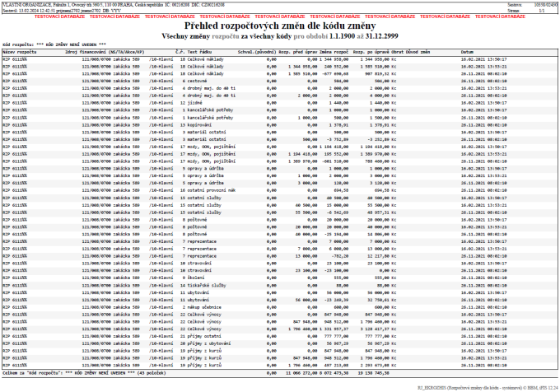
Task: Click the "Rozp. po úpravě" column header
Action: pyautogui.click(x=371, y=52)
